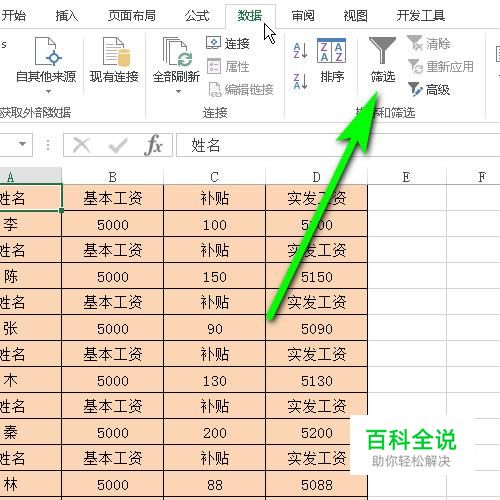The image size is (500, 500).
Task: Click the Refresh All (全部刷新) icon
Action: coord(177,52)
